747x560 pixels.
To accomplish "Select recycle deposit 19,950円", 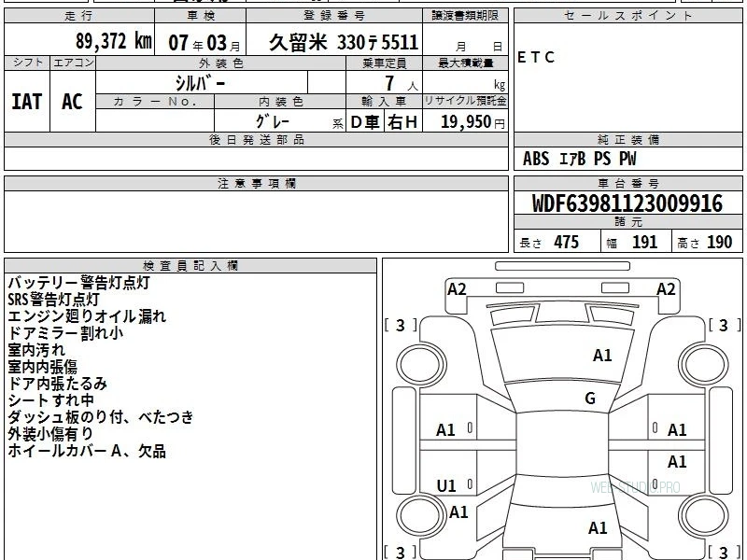I will tap(472, 122).
